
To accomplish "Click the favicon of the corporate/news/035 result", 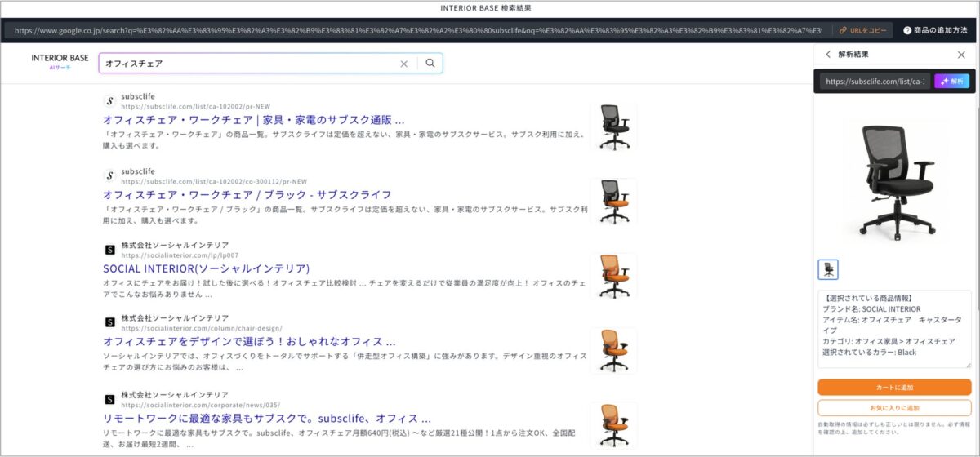I will (109, 399).
